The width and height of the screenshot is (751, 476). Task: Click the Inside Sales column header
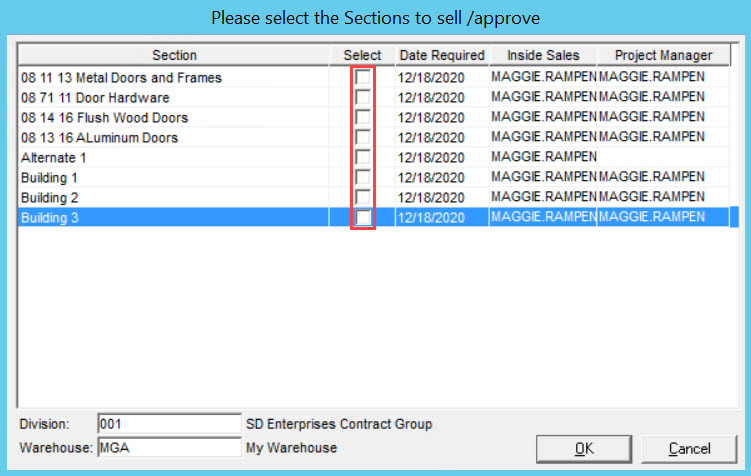point(543,55)
